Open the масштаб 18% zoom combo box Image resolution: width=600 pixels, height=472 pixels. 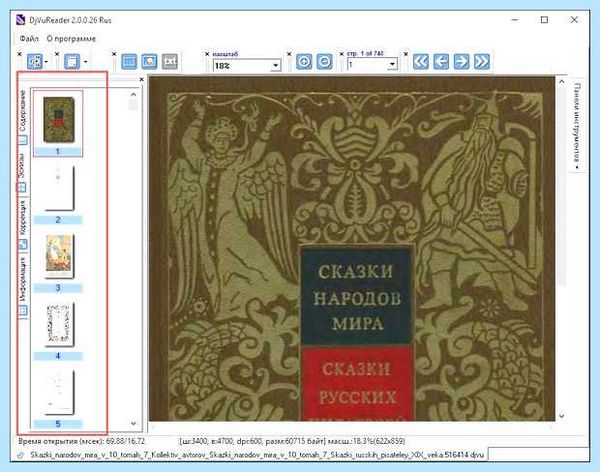(247, 65)
